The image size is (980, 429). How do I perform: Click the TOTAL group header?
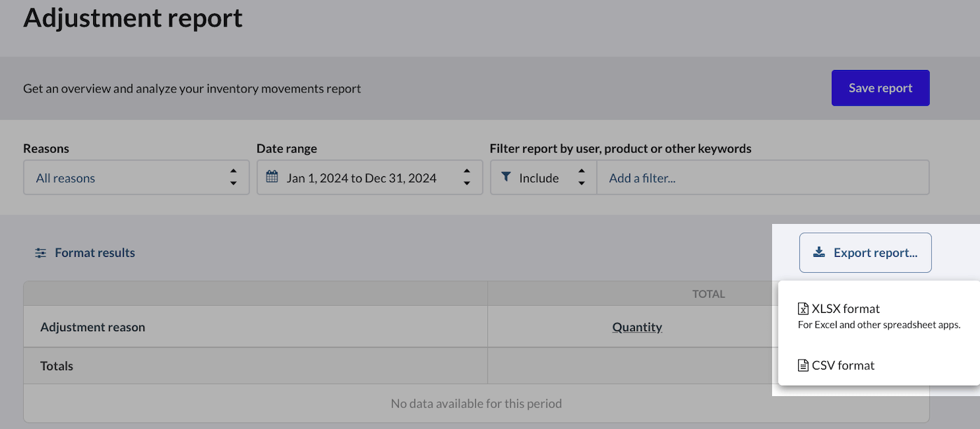click(x=708, y=294)
